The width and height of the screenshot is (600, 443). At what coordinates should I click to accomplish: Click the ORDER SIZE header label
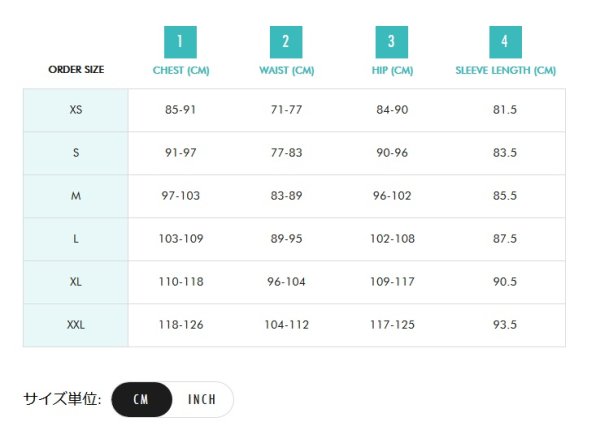click(x=76, y=70)
